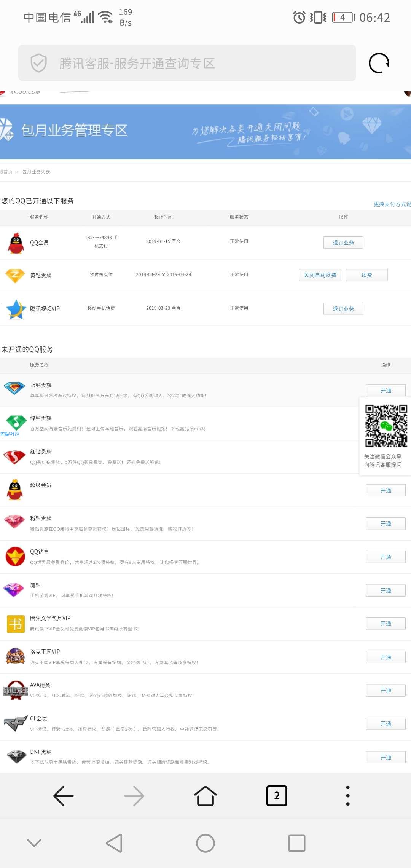Click 开通 for 腾讯文学包月VIP
Viewport: 411px width, 868px height.
click(386, 624)
